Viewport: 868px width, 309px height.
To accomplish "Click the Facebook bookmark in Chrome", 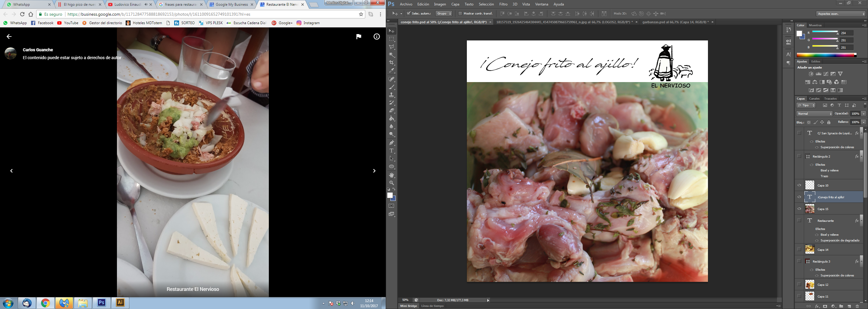I will pos(42,23).
